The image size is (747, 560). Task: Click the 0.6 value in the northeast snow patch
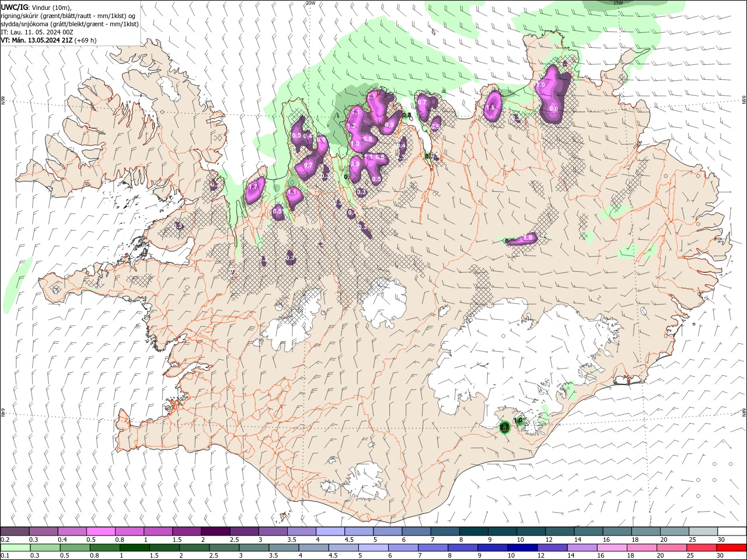pos(554,108)
